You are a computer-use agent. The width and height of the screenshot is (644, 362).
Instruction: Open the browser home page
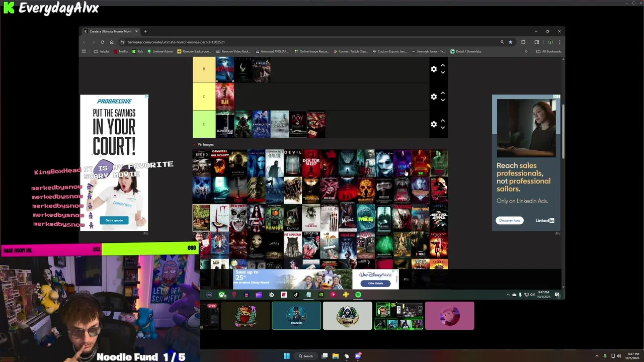[111, 42]
